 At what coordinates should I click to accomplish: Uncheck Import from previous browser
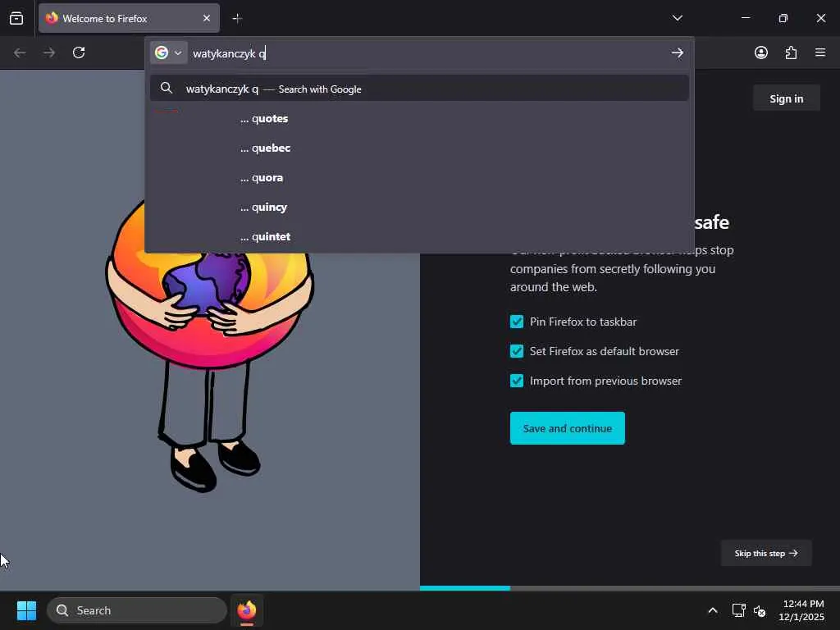[x=517, y=381]
